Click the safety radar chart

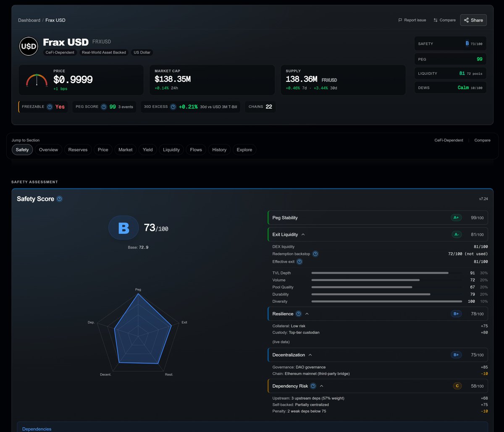tap(138, 332)
